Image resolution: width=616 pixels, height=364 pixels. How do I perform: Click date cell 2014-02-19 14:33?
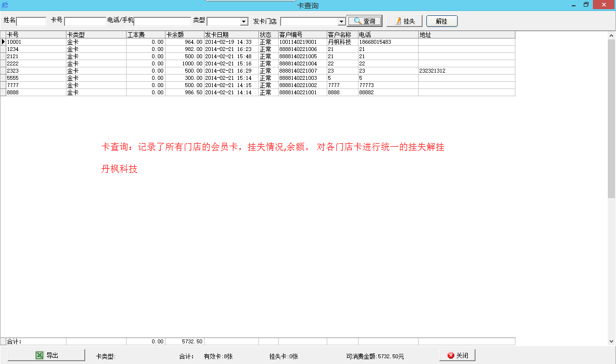coord(231,42)
